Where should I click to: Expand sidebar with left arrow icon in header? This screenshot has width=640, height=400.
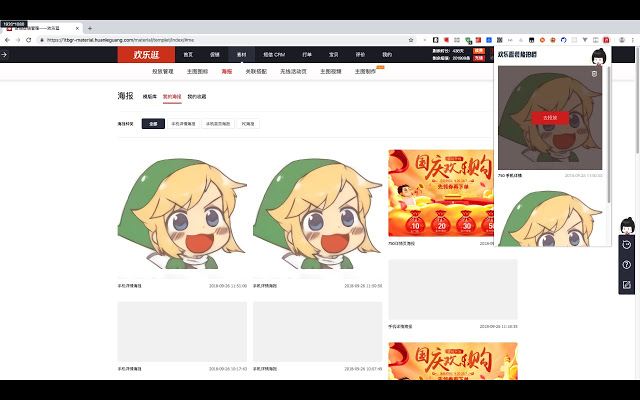(5, 54)
